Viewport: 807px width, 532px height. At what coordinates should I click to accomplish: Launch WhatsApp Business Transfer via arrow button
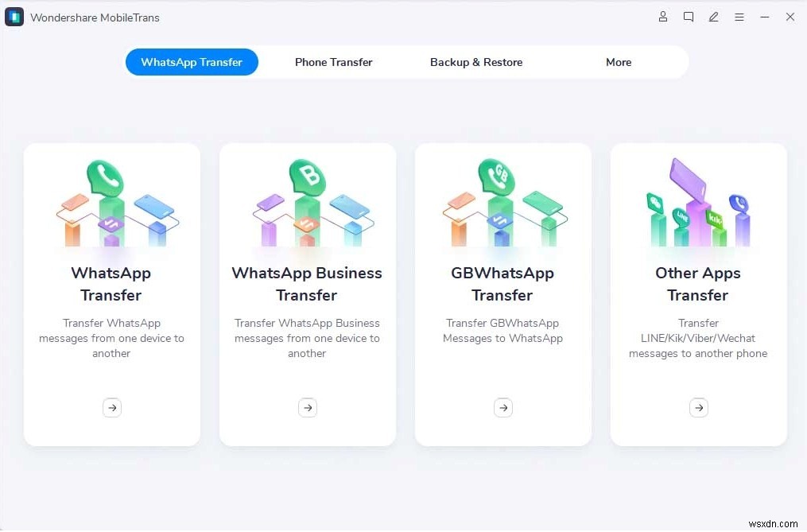coord(307,407)
